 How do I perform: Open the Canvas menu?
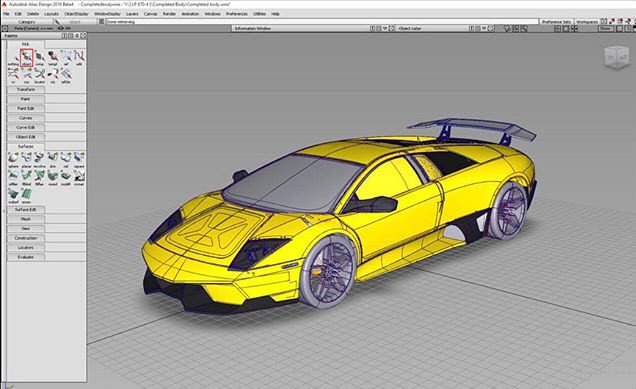(x=150, y=14)
